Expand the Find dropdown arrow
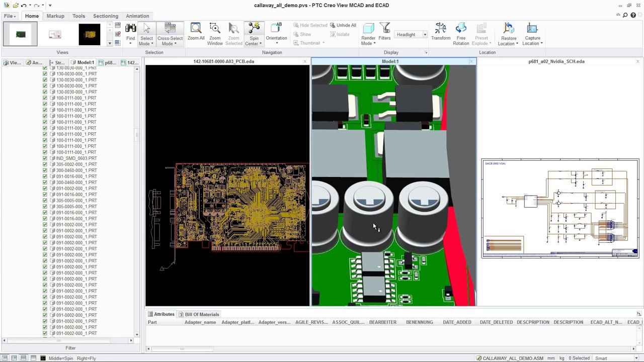The image size is (644, 362). (x=130, y=43)
